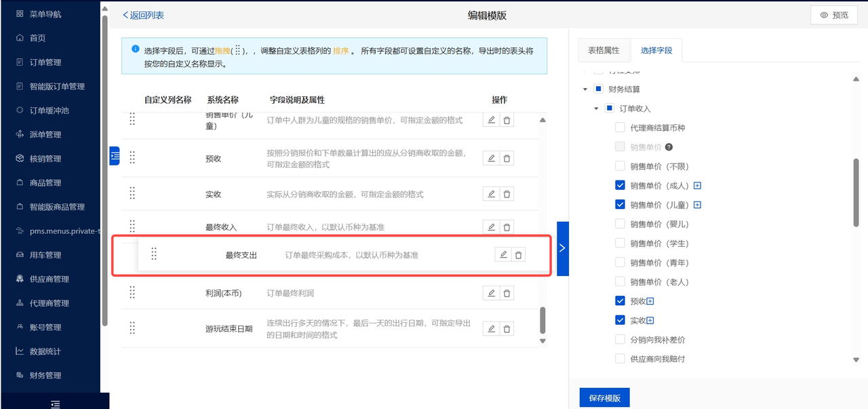Click drag handle of 游玩结束日期 row

[x=132, y=328]
